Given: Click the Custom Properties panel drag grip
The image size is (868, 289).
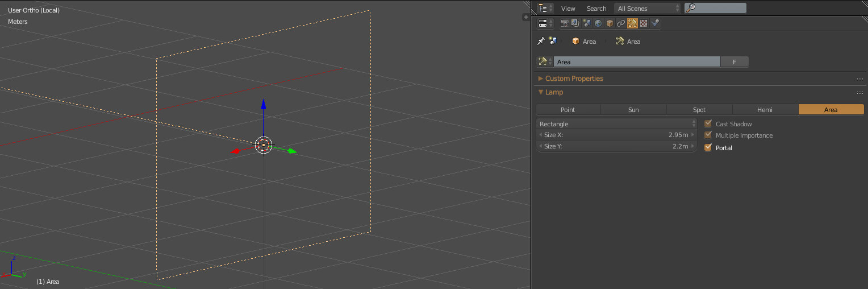Looking at the screenshot, I should (x=859, y=79).
